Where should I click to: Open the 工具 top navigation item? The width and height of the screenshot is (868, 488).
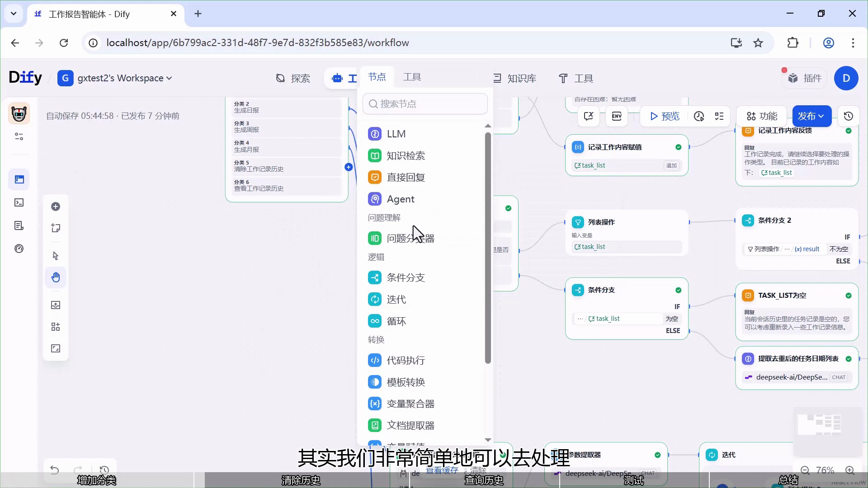click(576, 79)
